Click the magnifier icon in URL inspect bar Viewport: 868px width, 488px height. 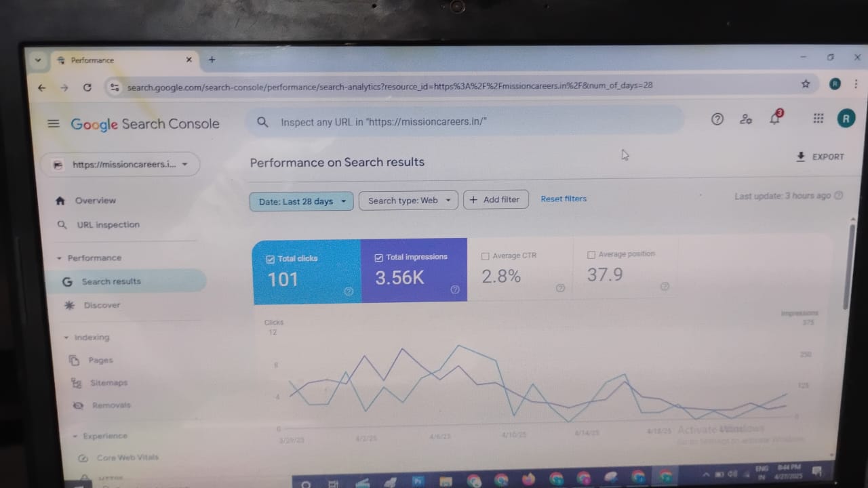pos(262,122)
